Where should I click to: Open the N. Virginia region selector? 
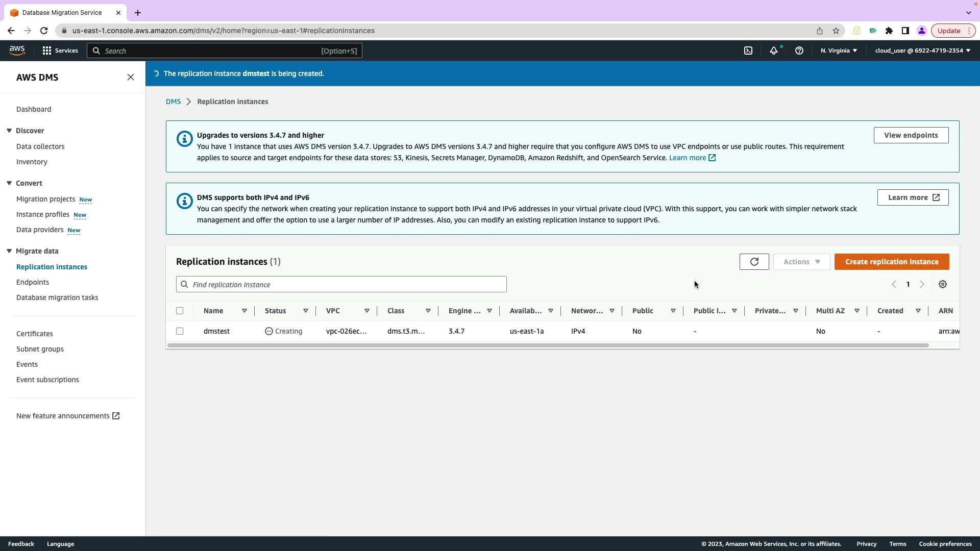click(839, 51)
